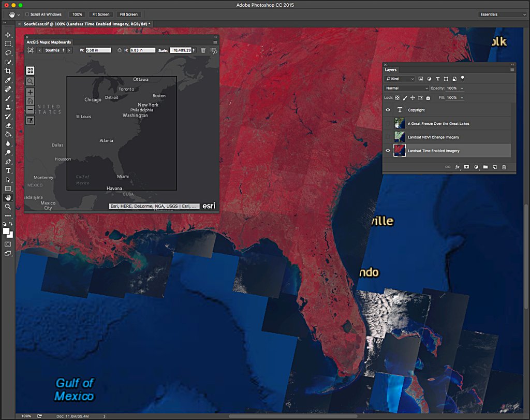Select the Lasso tool
Viewport: 530px width, 420px height.
pos(8,53)
